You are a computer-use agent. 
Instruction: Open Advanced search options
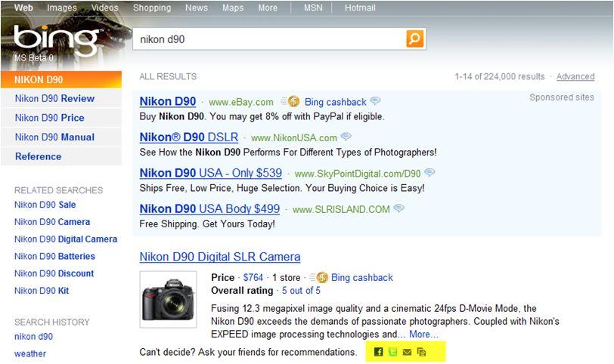tap(575, 76)
